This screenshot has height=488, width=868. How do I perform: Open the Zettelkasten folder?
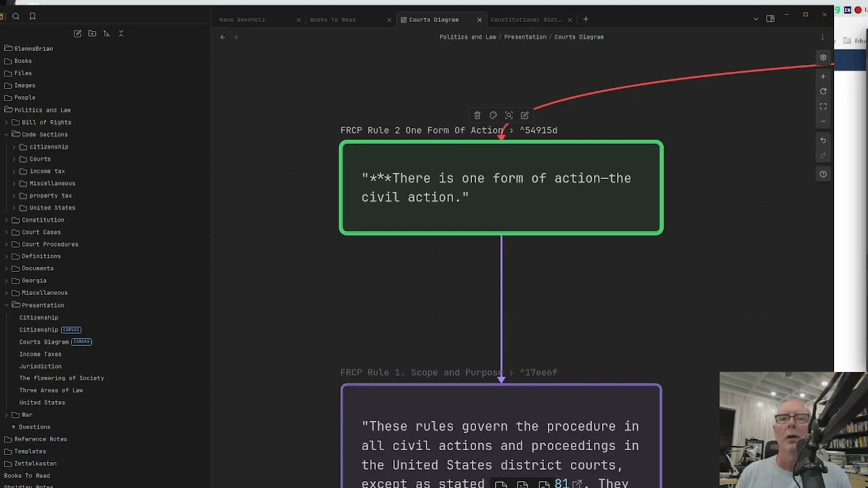(35, 464)
